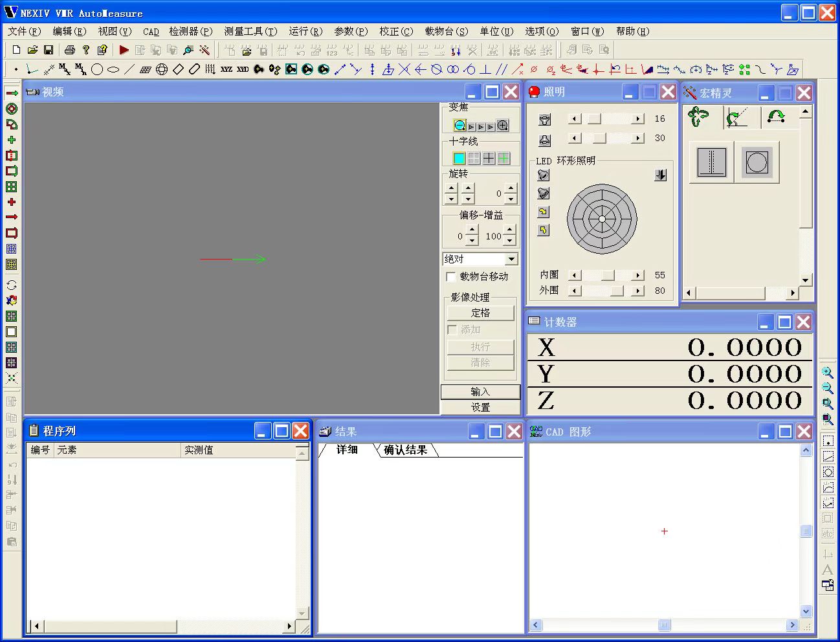Start run with the red play icon

point(124,50)
